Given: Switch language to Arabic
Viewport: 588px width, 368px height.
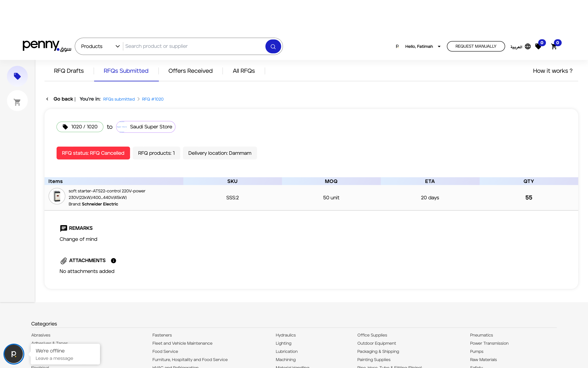Looking at the screenshot, I should tap(516, 47).
